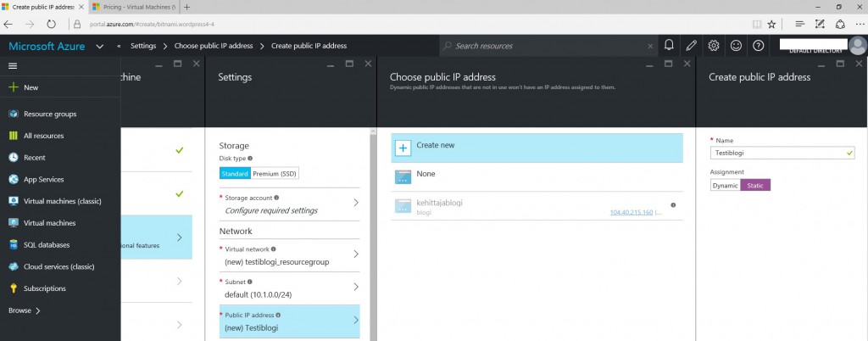Viewport: 868px width, 341px height.
Task: Expand the Microsoft Azure dropdown chevron
Action: point(100,47)
